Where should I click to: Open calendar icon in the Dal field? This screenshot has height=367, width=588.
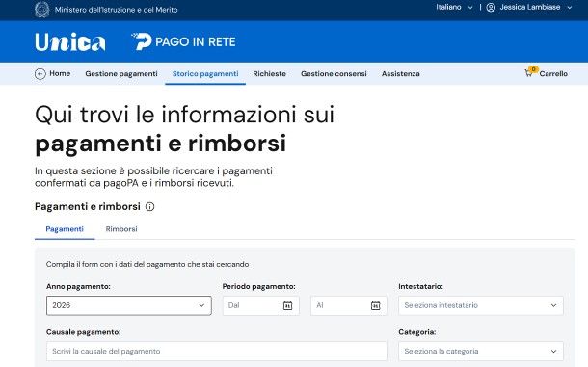click(287, 305)
